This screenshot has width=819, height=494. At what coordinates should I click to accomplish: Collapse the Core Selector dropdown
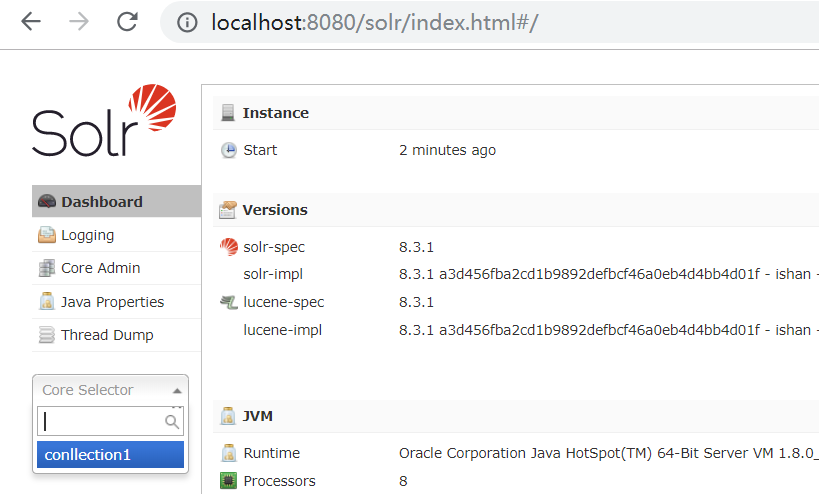[x=110, y=390]
